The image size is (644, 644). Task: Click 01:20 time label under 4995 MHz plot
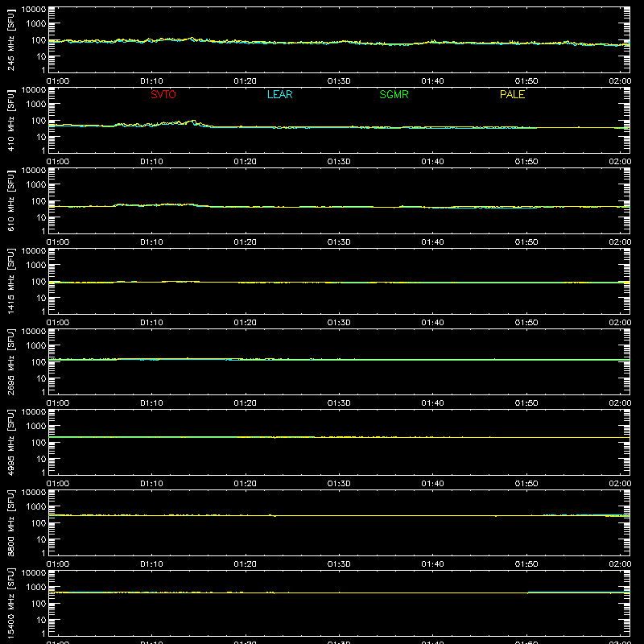point(246,484)
